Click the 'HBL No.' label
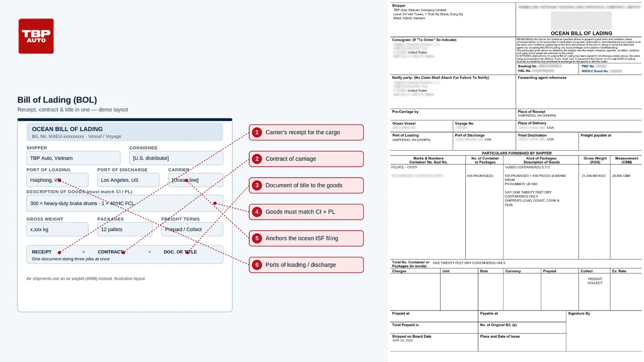Viewport: 644px width, 362px height. 524,71
